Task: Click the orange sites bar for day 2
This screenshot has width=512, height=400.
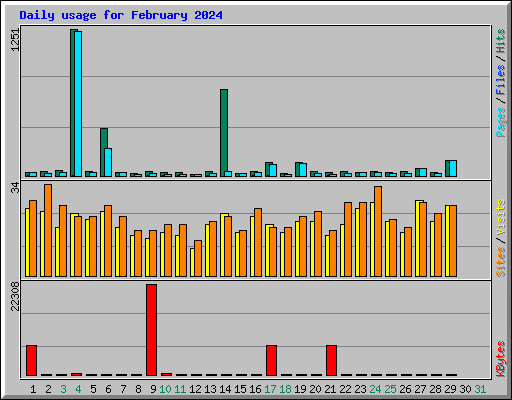Action: coord(48,230)
